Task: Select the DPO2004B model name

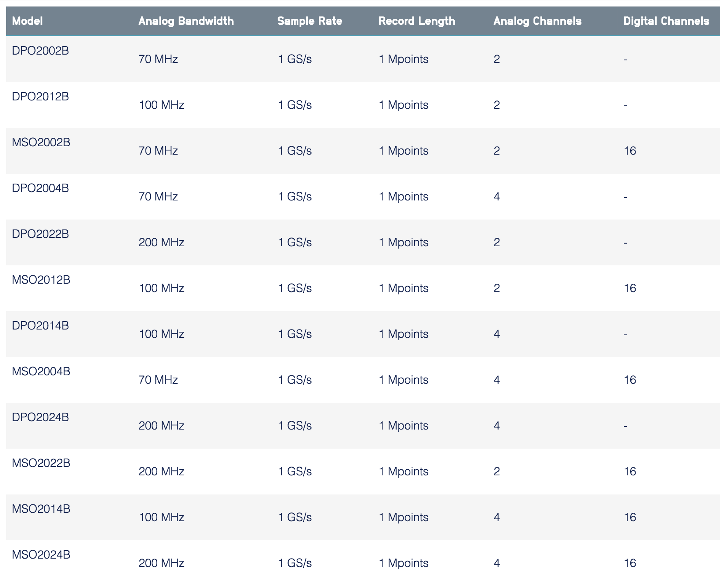Action: (40, 188)
